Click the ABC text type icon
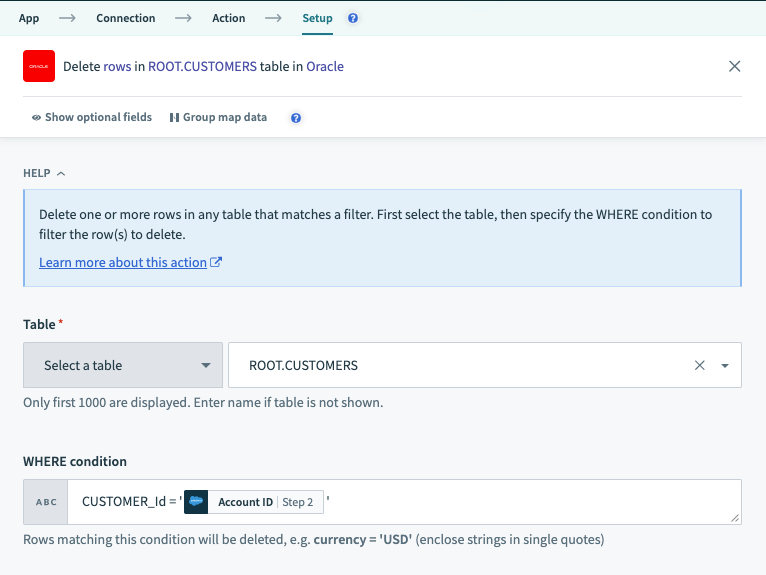Screen dimensions: 766x575 (x=46, y=502)
